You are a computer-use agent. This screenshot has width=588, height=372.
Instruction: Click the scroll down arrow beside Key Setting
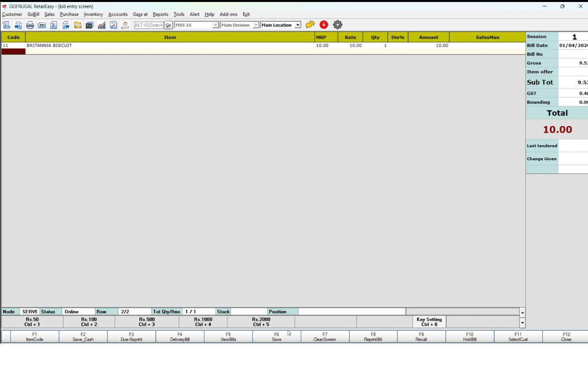tap(523, 323)
